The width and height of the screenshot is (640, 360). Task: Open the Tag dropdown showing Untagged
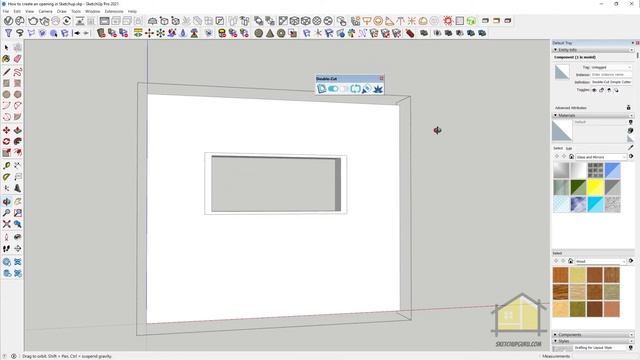611,67
